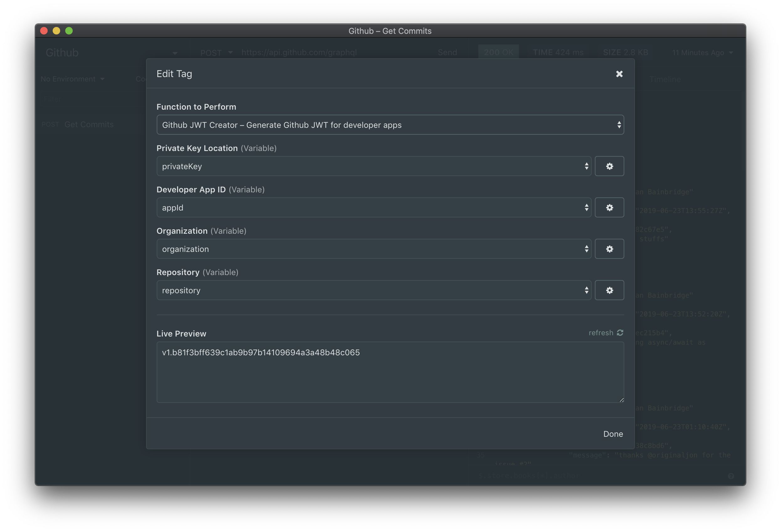Open settings gear for repository variable

coord(609,290)
